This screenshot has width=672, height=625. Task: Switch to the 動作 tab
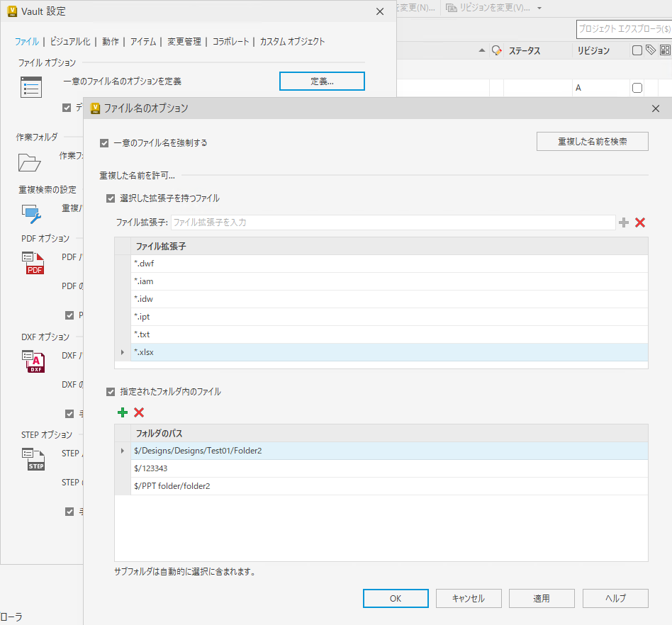111,42
